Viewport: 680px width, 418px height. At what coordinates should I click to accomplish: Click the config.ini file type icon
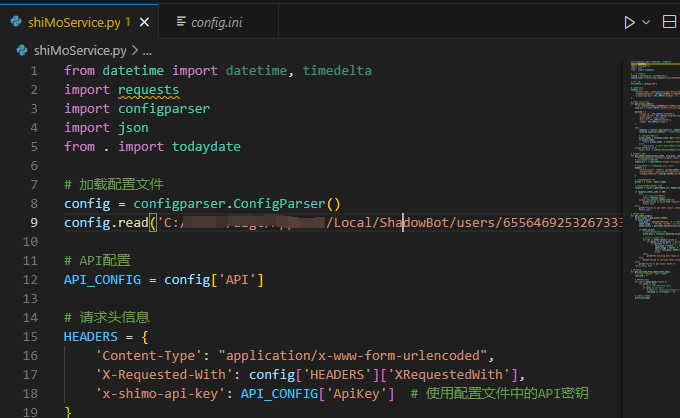[x=181, y=21]
